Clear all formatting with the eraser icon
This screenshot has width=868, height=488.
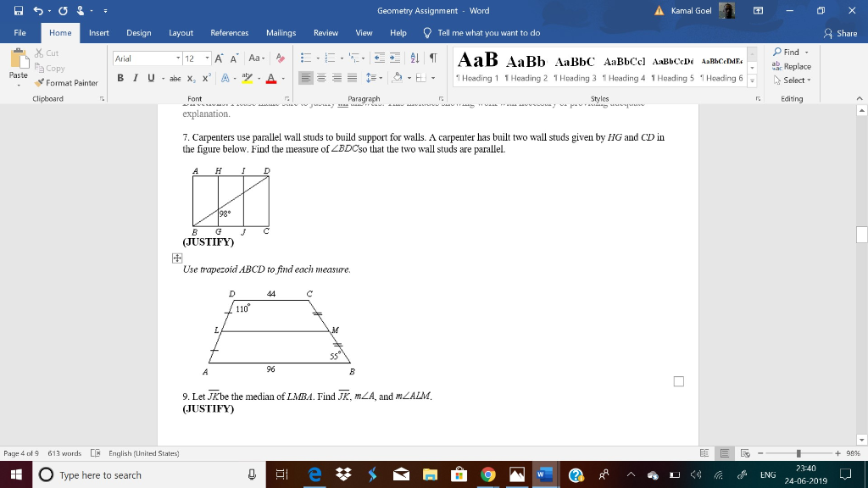(x=280, y=58)
